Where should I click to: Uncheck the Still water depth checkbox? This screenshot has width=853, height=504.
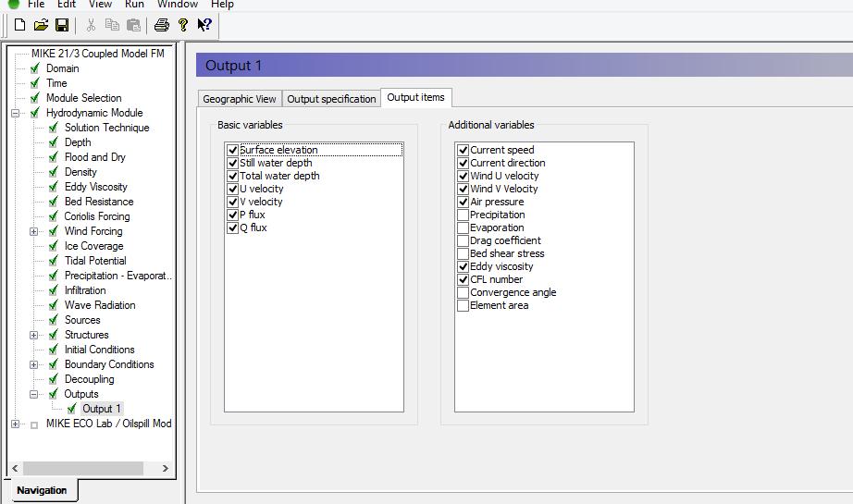(x=232, y=163)
